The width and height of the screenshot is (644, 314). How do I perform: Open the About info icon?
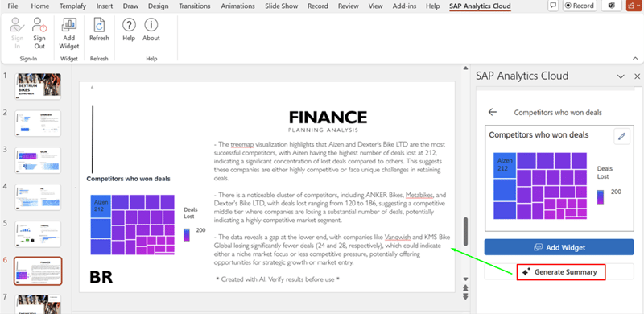pyautogui.click(x=151, y=30)
